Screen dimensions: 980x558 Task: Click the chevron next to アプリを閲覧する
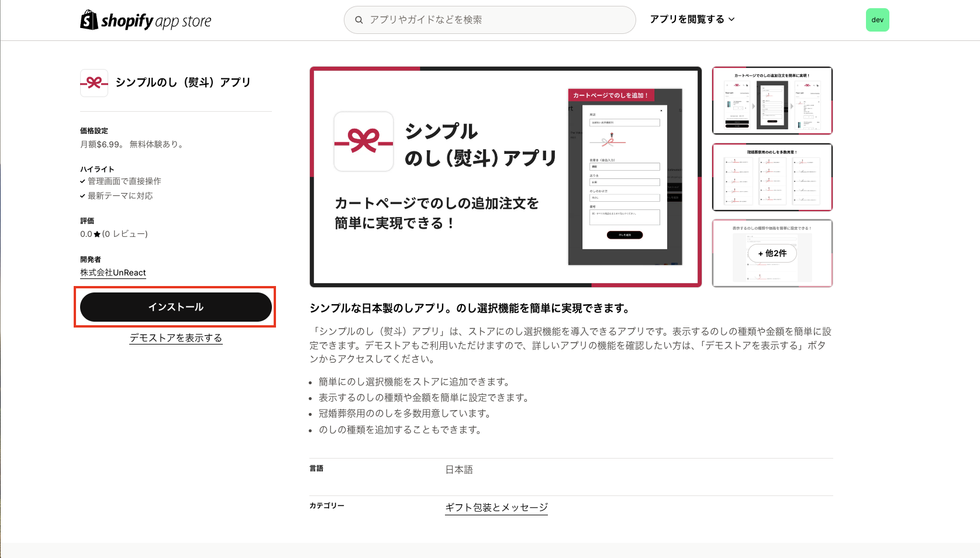pos(732,19)
